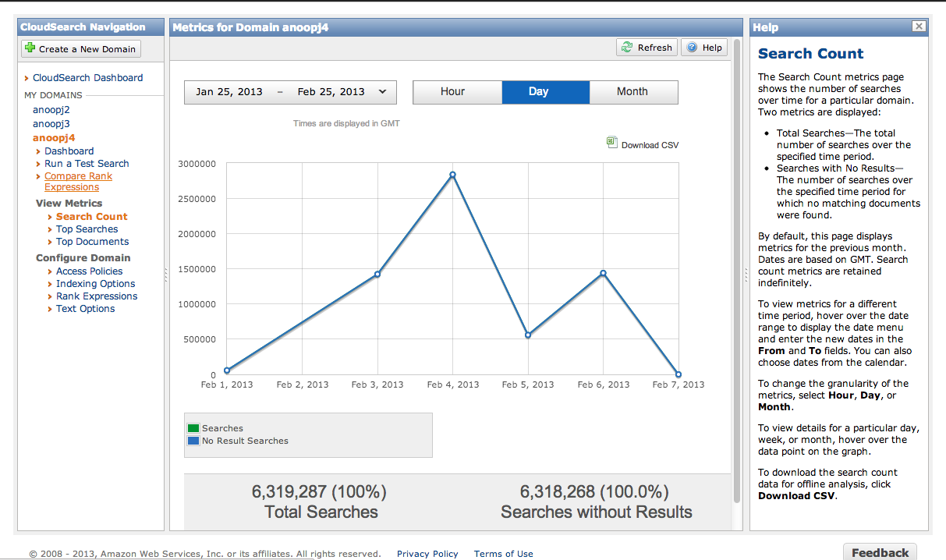Click the View Metrics heading
The height and width of the screenshot is (560, 946).
pos(69,204)
